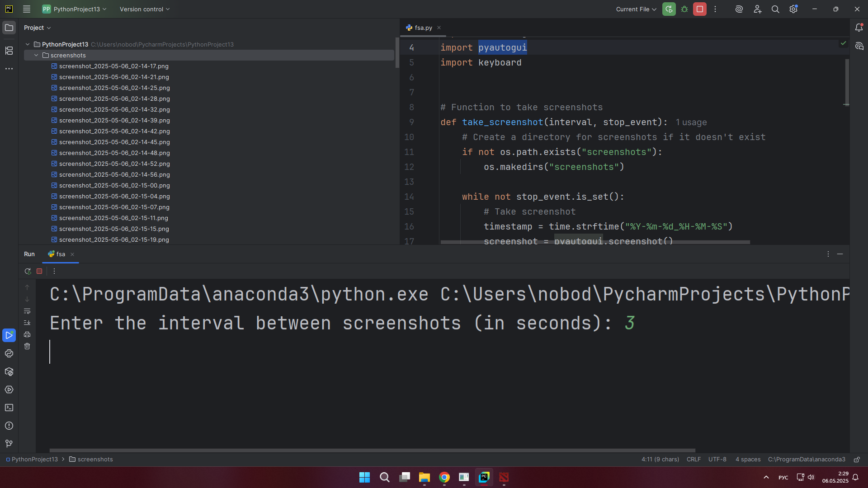This screenshot has width=868, height=488.
Task: Collapse the screenshots folder in tree
Action: tap(36, 55)
